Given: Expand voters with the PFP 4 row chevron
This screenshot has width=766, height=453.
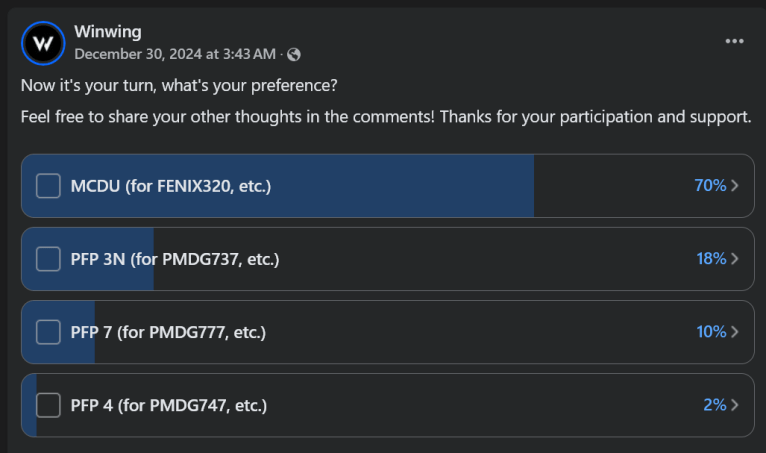Looking at the screenshot, I should pyautogui.click(x=736, y=405).
